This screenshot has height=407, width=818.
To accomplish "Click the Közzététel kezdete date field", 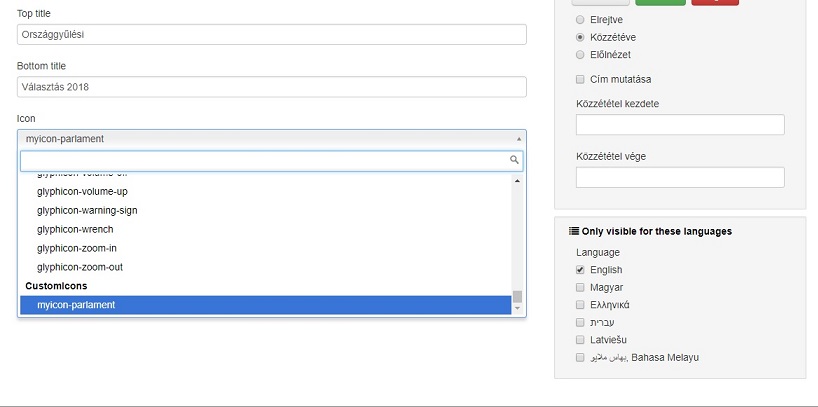I will tap(680, 125).
